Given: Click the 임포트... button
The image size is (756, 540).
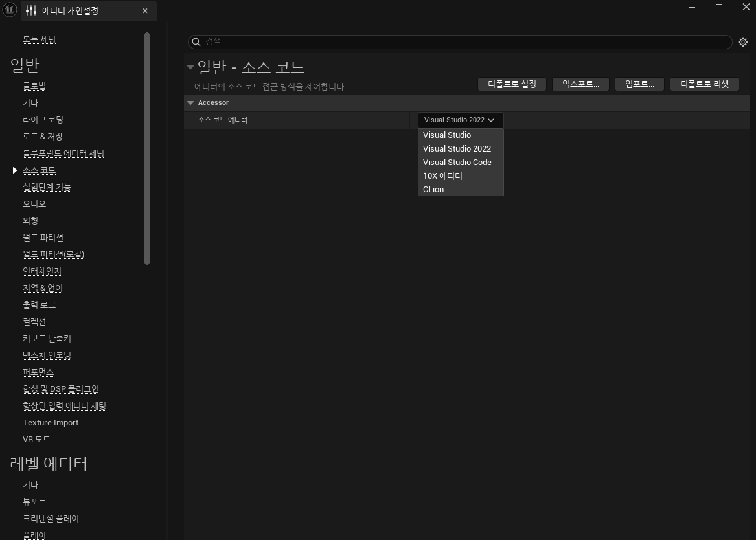Looking at the screenshot, I should click(x=639, y=84).
